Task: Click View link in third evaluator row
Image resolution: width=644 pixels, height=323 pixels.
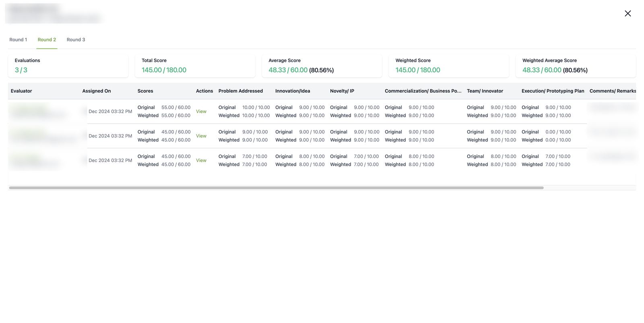Action: coord(201,160)
